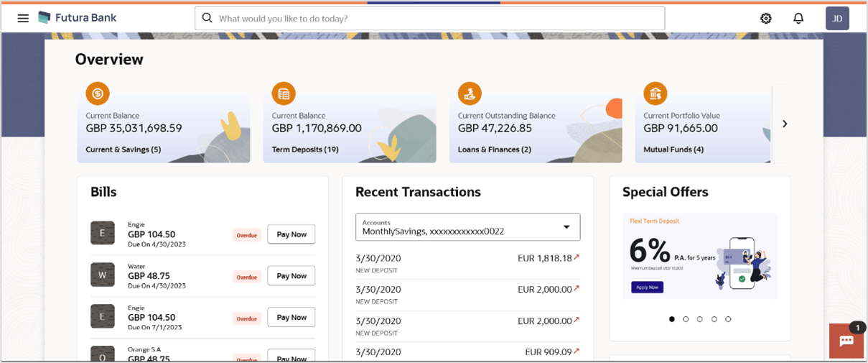The height and width of the screenshot is (363, 868).
Task: Select the last Special Offers carousel dot
Action: pos(728,319)
